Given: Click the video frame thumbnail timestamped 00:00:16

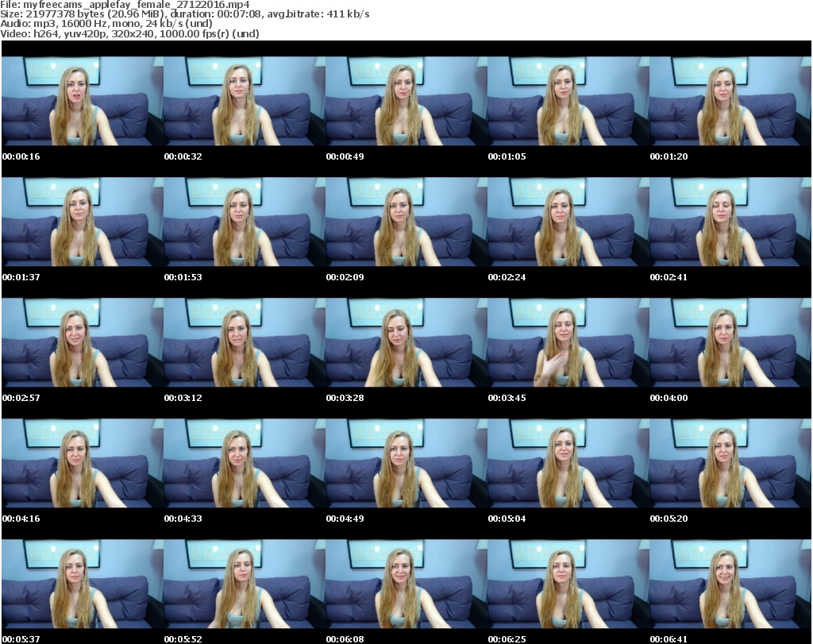Looking at the screenshot, I should (83, 101).
